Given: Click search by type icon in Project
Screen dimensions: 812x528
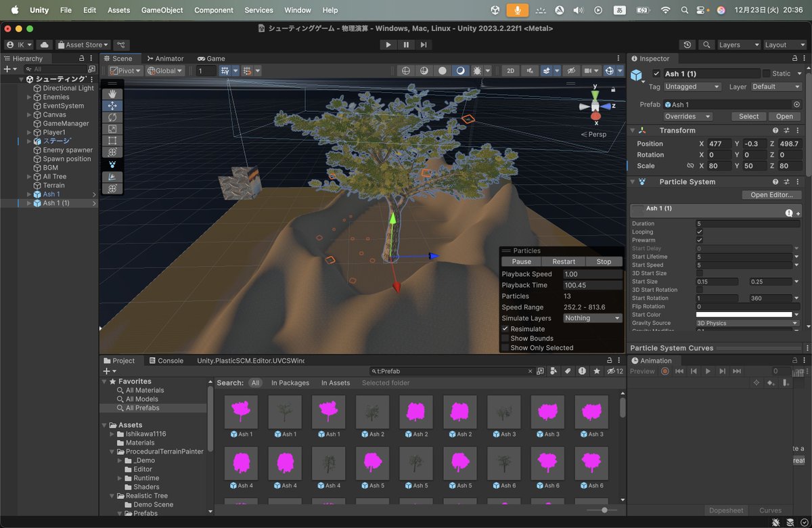Looking at the screenshot, I should click(x=554, y=371).
